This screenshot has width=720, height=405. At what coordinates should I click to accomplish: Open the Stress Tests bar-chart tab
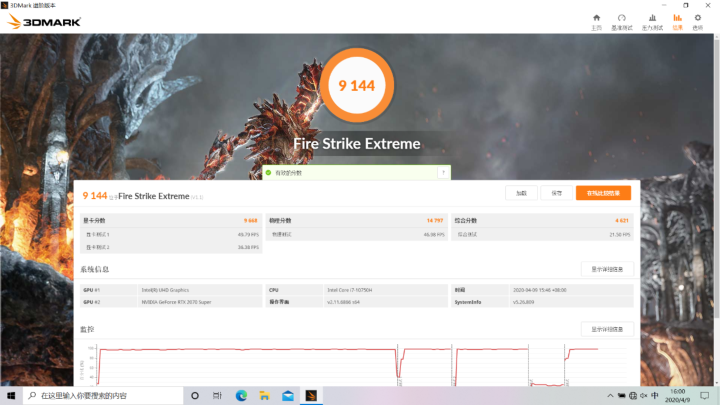pyautogui.click(x=652, y=22)
